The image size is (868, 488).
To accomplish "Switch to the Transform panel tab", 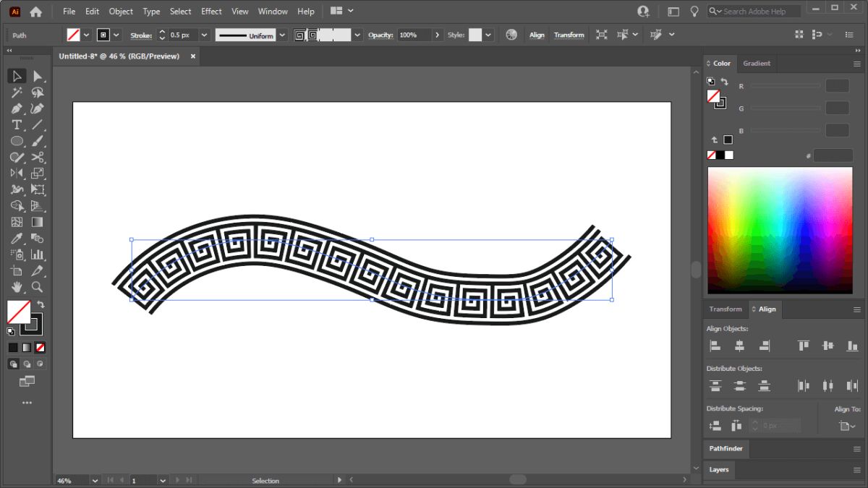I will pyautogui.click(x=726, y=309).
